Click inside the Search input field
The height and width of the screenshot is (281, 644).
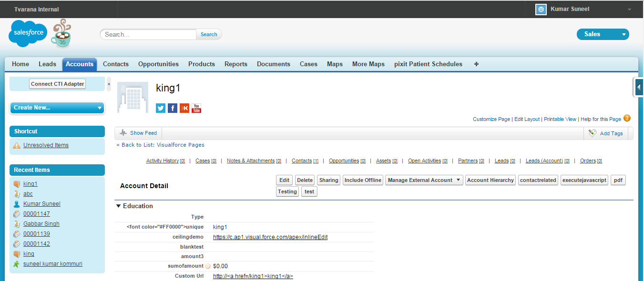click(148, 34)
